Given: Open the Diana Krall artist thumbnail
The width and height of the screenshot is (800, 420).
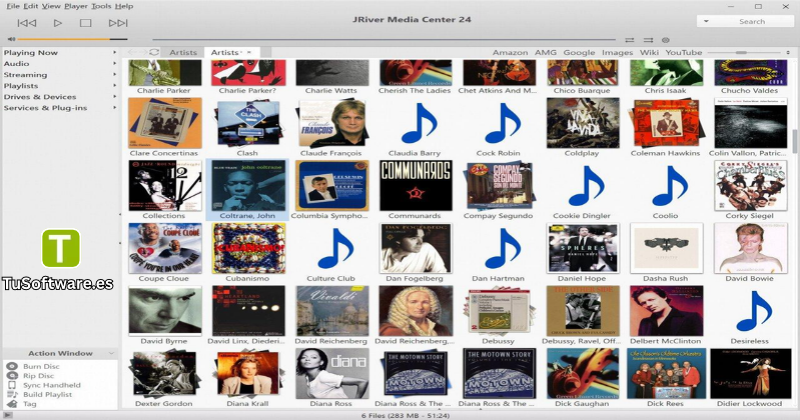Looking at the screenshot, I should (248, 374).
